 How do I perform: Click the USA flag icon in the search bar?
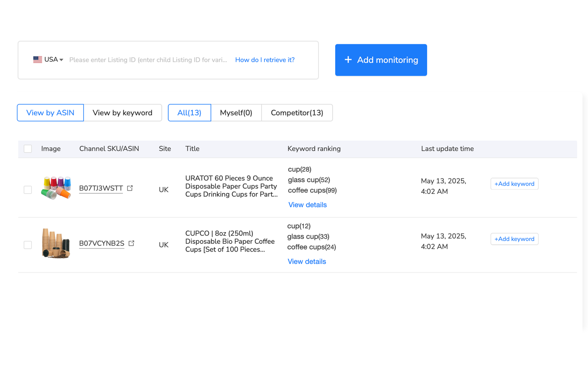(37, 59)
